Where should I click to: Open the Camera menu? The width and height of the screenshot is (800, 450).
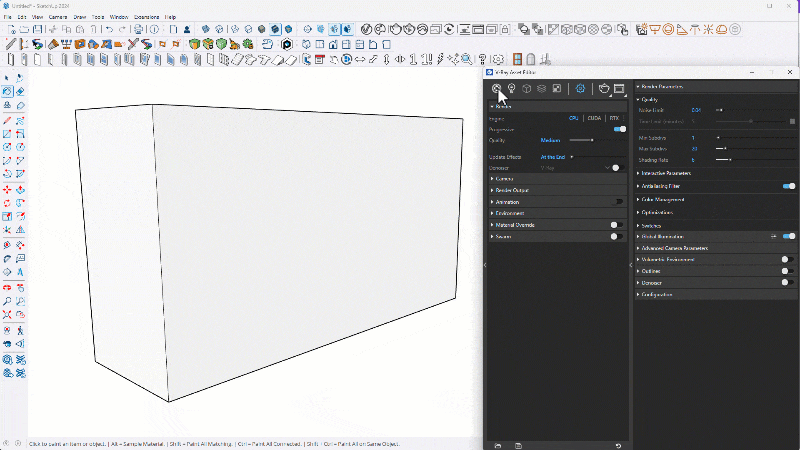pyautogui.click(x=58, y=17)
